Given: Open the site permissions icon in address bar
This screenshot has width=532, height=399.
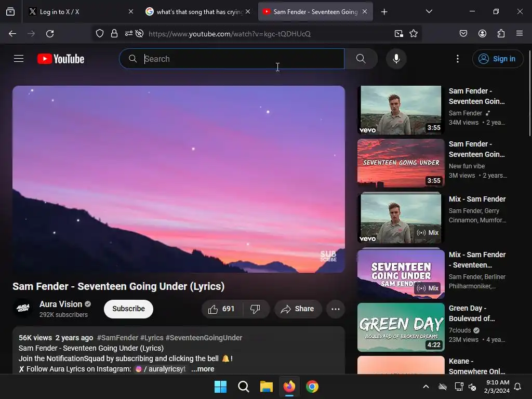Looking at the screenshot, I should pyautogui.click(x=129, y=34).
